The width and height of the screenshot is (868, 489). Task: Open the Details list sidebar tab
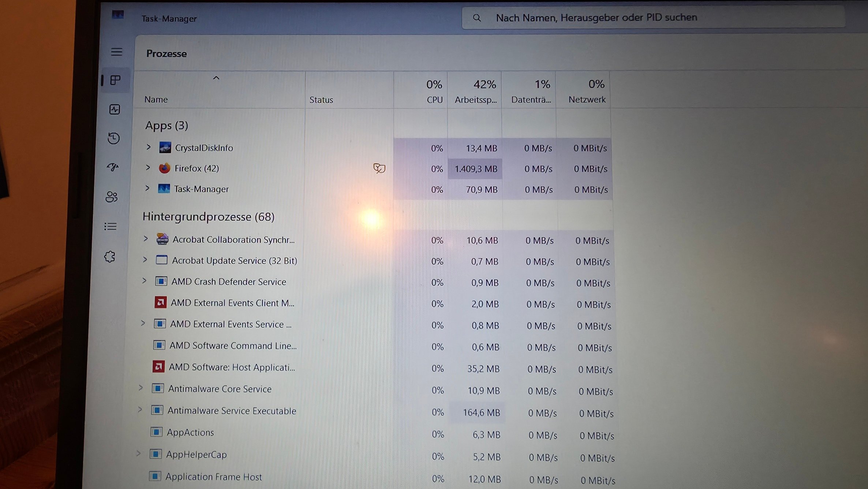tap(111, 227)
